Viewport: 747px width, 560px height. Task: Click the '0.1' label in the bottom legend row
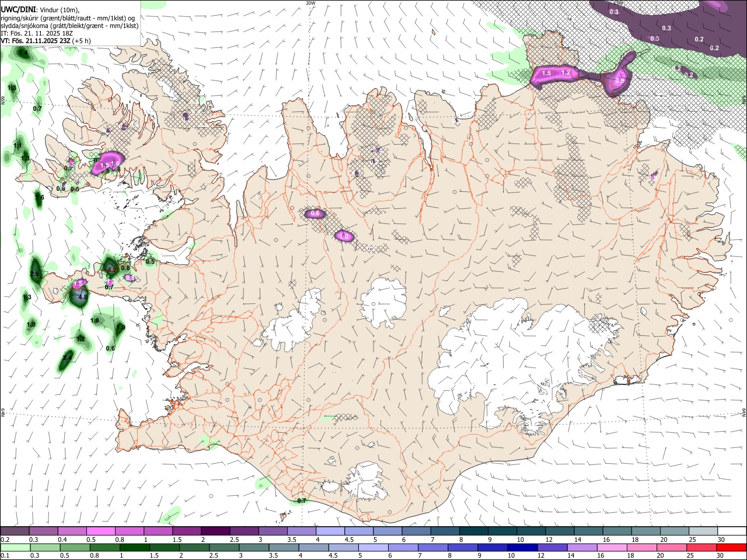click(x=5, y=556)
